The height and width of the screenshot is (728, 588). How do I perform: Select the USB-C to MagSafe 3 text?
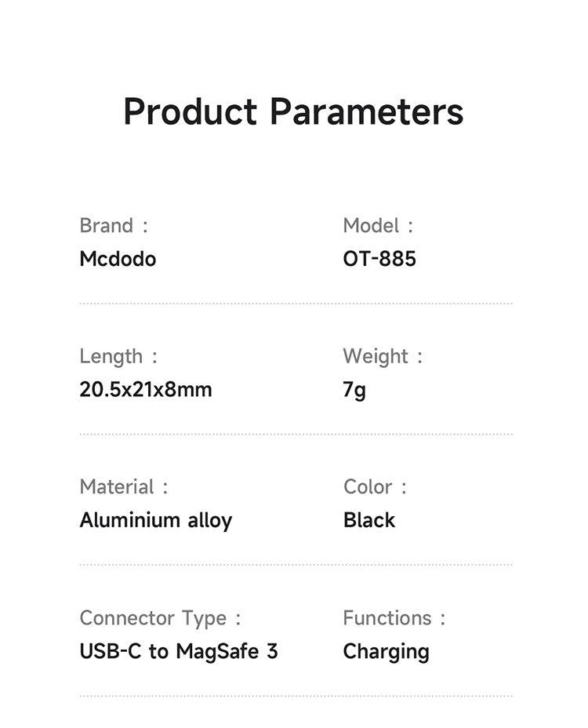(179, 651)
